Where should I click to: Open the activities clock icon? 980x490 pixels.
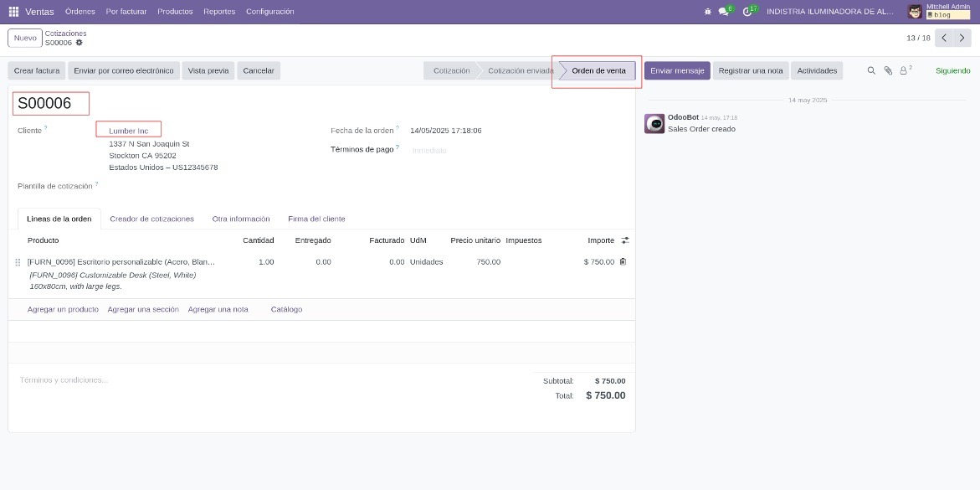tap(747, 11)
